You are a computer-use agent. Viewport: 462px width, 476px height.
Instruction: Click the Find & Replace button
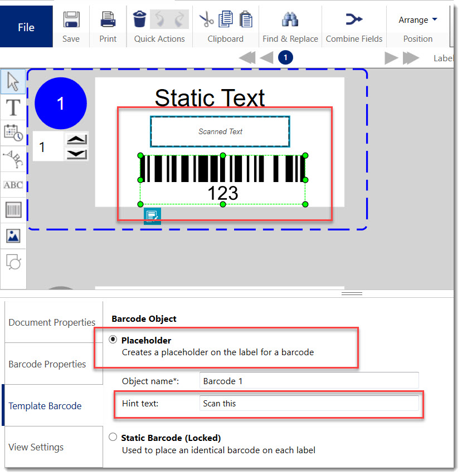coord(290,25)
